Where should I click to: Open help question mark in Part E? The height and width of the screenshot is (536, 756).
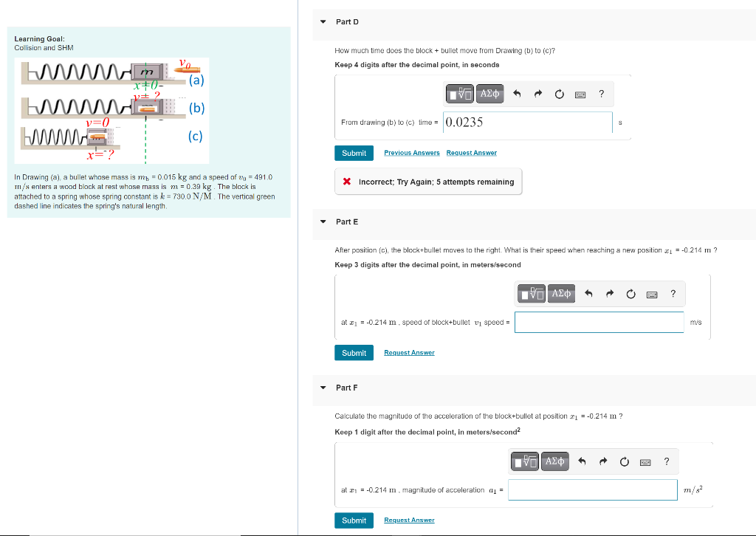(x=673, y=293)
